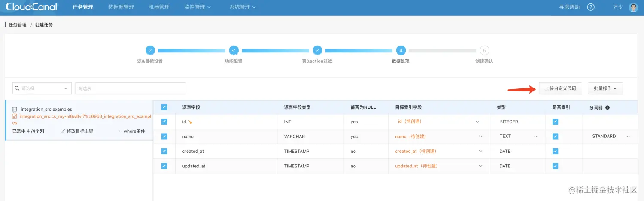Expand the 监控管理 menu
Image resolution: width=644 pixels, height=201 pixels.
pyautogui.click(x=197, y=7)
